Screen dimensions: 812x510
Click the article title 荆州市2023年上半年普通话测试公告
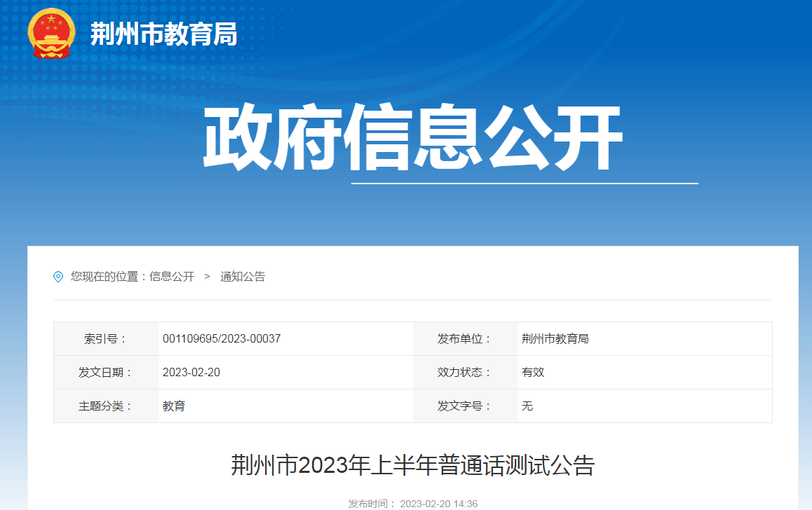pyautogui.click(x=413, y=465)
